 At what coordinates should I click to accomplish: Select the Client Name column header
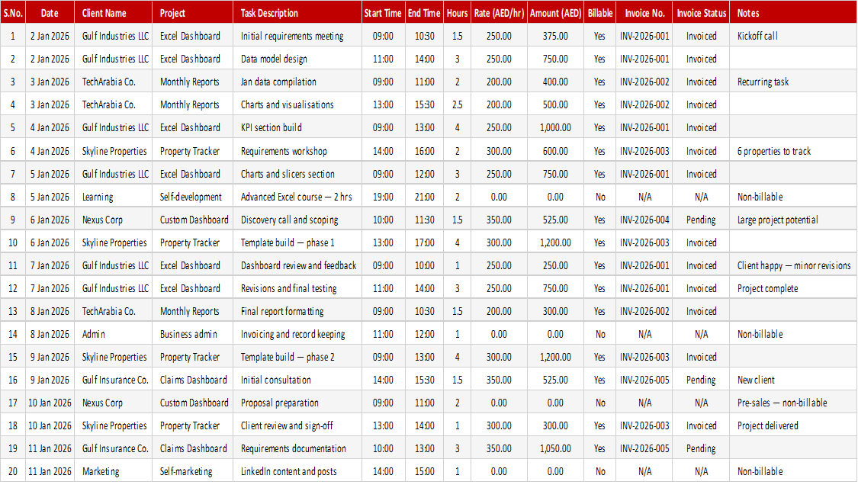point(114,13)
